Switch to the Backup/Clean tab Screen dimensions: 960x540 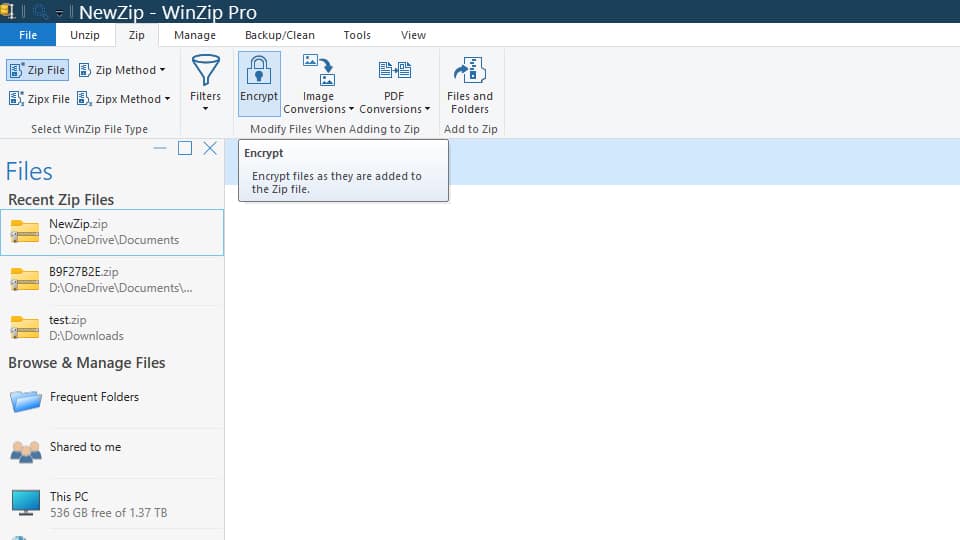coord(280,35)
